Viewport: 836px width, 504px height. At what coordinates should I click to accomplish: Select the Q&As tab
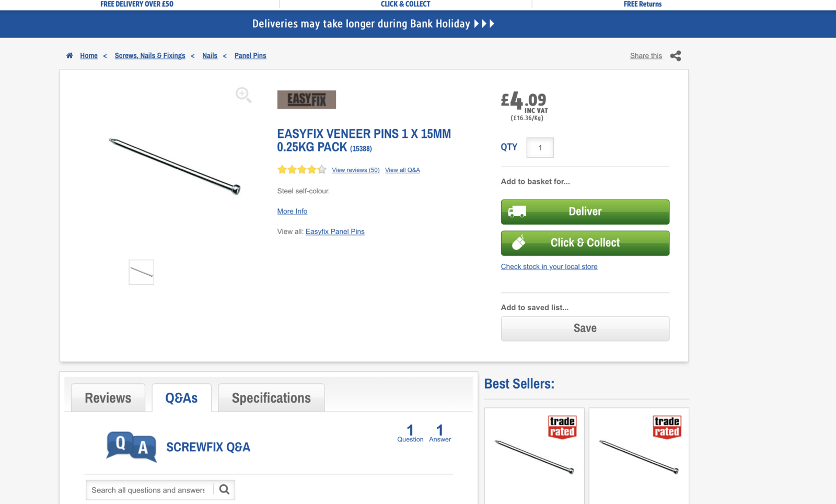181,398
